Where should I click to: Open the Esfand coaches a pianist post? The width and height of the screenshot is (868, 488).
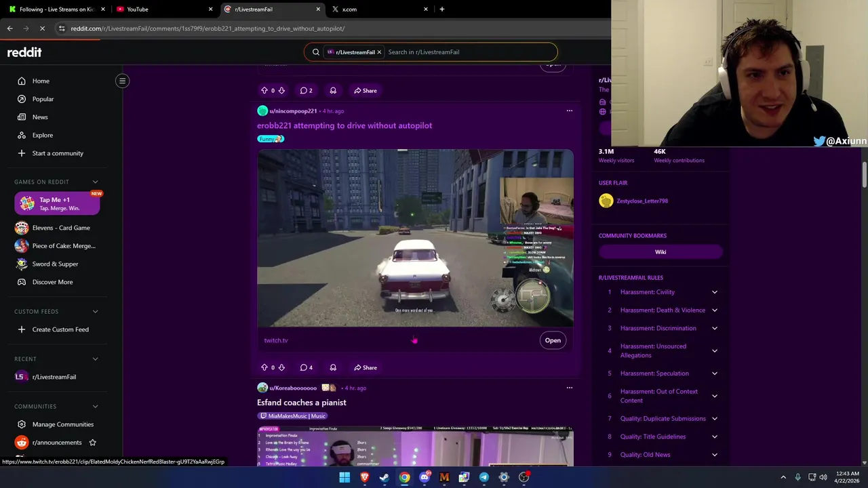(302, 403)
